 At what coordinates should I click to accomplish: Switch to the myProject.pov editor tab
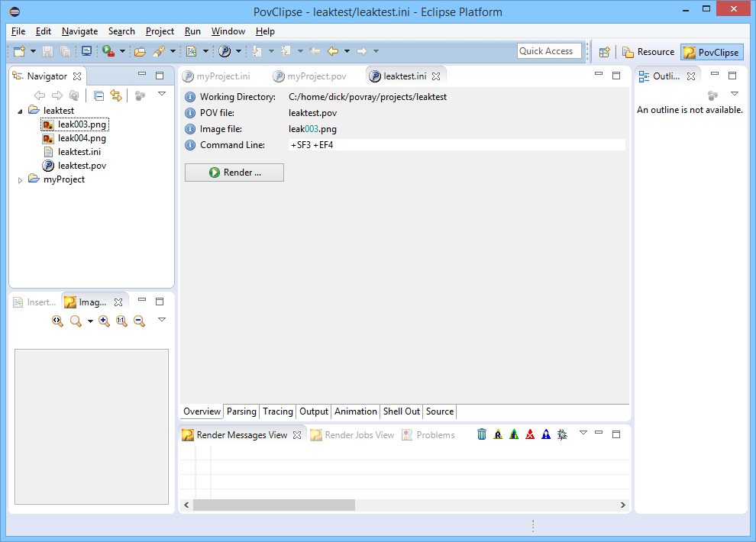310,76
